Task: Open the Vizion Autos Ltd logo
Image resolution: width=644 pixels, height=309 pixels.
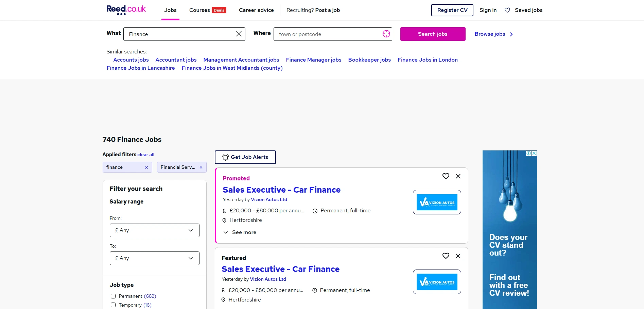Action: click(x=437, y=202)
